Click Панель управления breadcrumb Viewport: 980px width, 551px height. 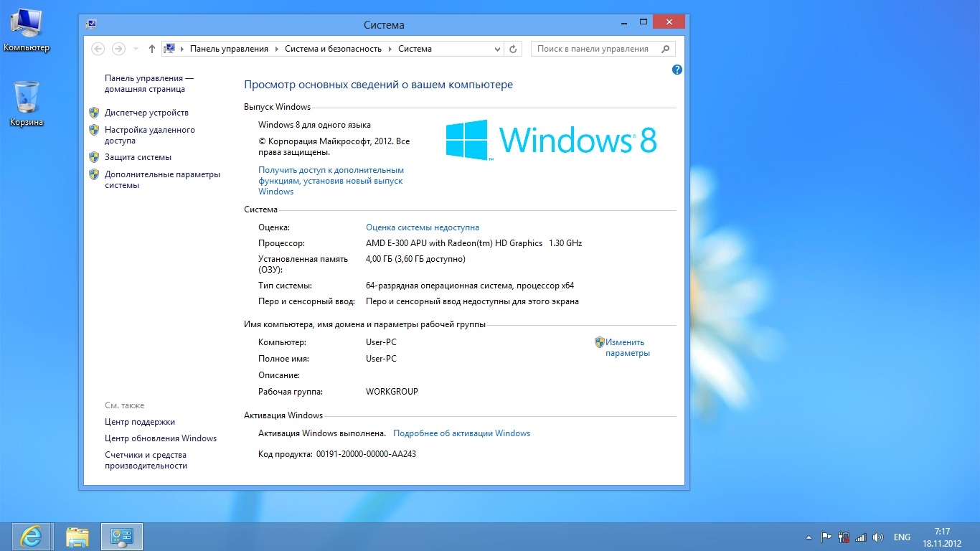point(229,49)
